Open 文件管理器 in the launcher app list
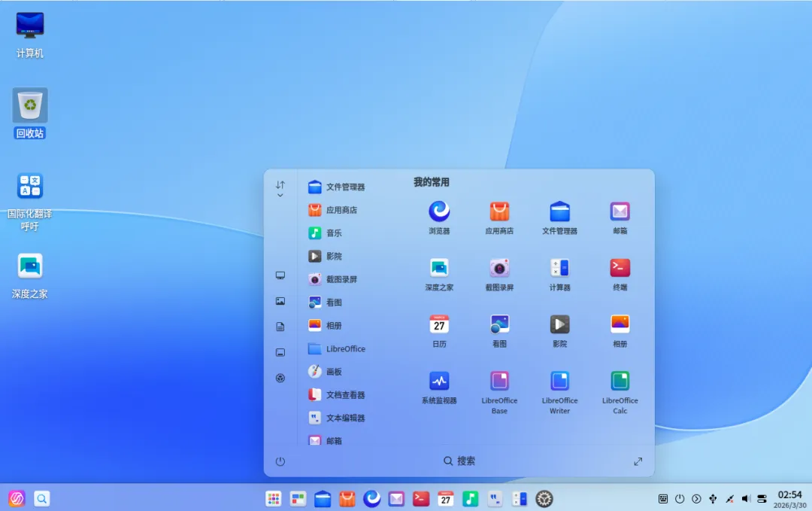The image size is (812, 511). pos(337,187)
